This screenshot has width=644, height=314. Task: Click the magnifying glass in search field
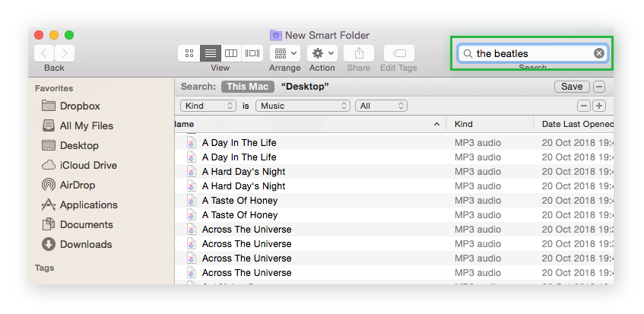468,53
